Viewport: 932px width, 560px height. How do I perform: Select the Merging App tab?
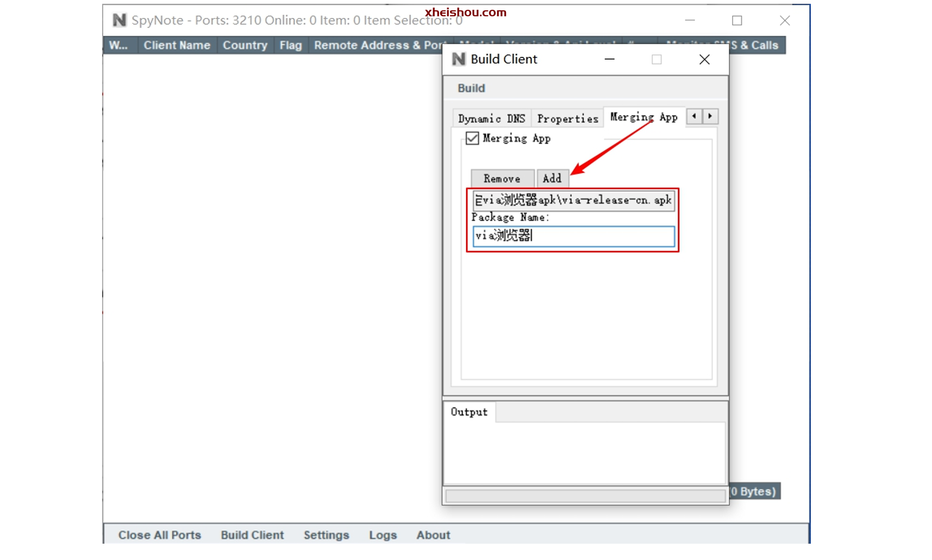coord(644,117)
